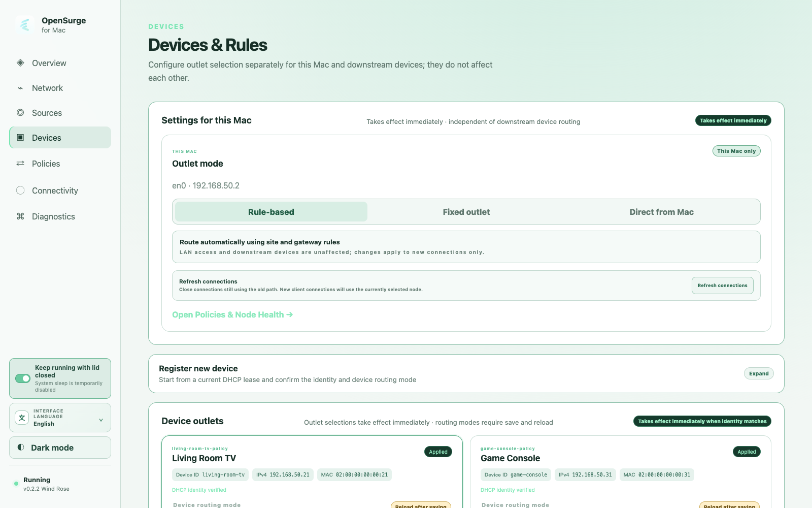Click the Device ID game-console chip

[x=516, y=475]
